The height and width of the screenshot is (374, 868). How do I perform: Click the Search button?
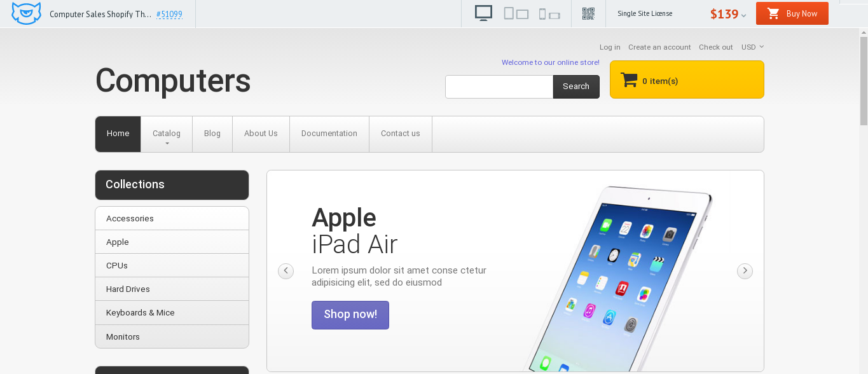576,87
